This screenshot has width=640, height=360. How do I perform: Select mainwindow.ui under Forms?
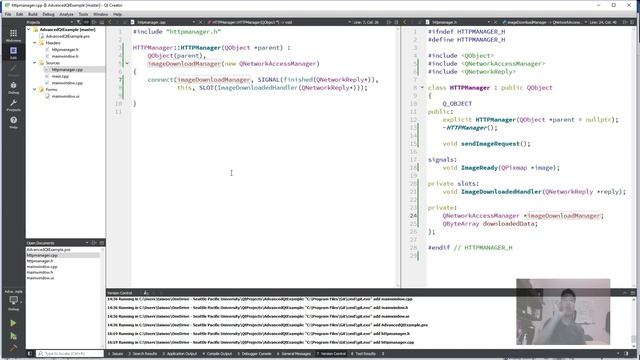[x=66, y=96]
